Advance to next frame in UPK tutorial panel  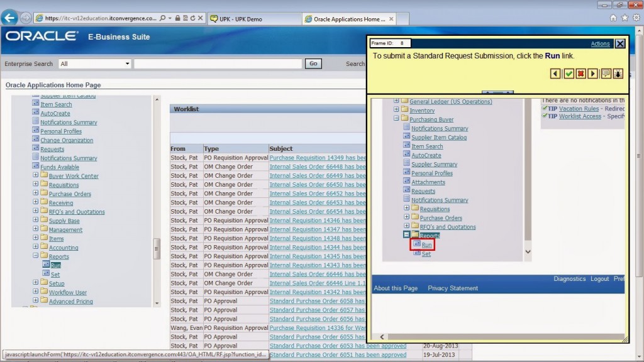(592, 74)
